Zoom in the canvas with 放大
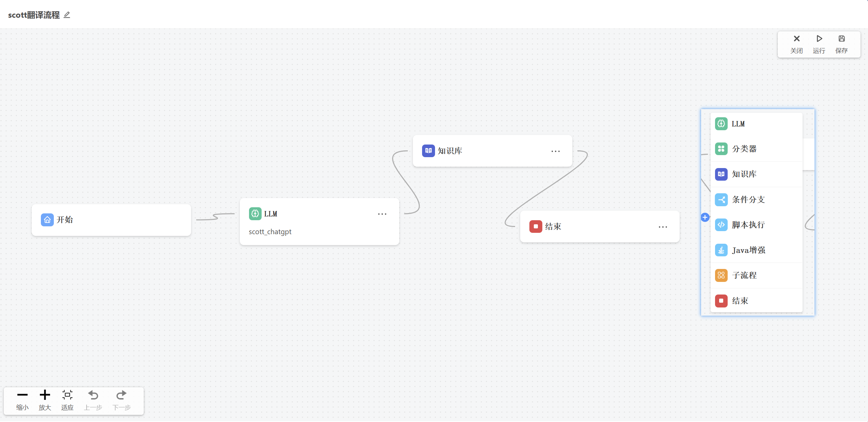The image size is (868, 422). click(45, 400)
